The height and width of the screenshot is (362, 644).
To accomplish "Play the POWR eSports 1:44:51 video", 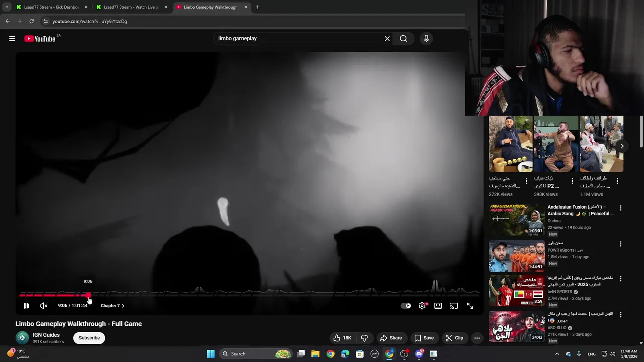I will (x=517, y=256).
